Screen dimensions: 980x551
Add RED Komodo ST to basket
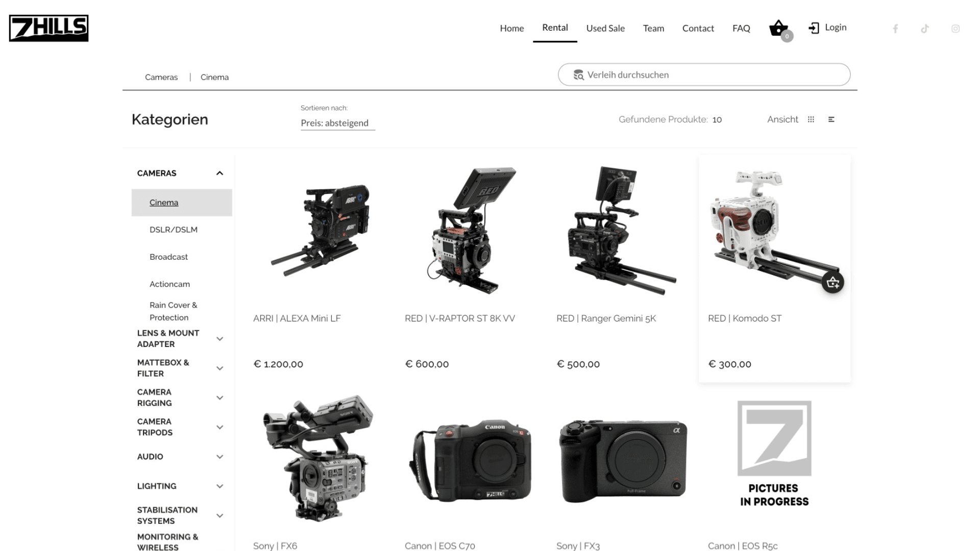832,282
